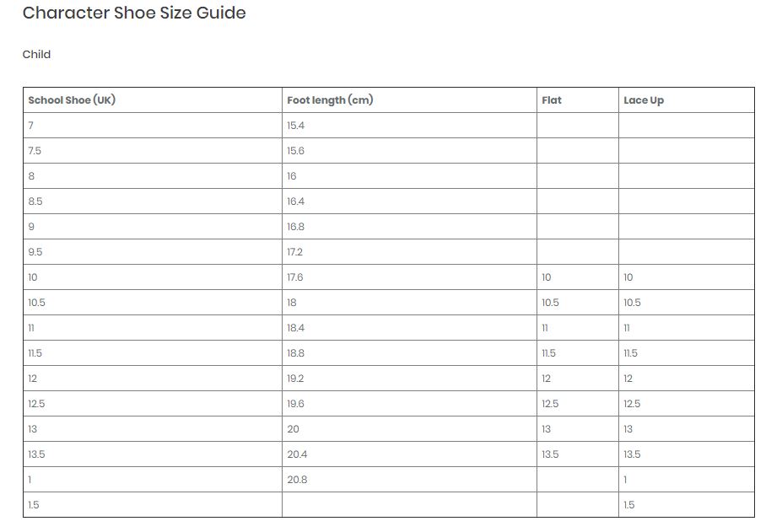Click the Flat size 10.5 cell
The height and width of the screenshot is (532, 782).
click(x=578, y=302)
